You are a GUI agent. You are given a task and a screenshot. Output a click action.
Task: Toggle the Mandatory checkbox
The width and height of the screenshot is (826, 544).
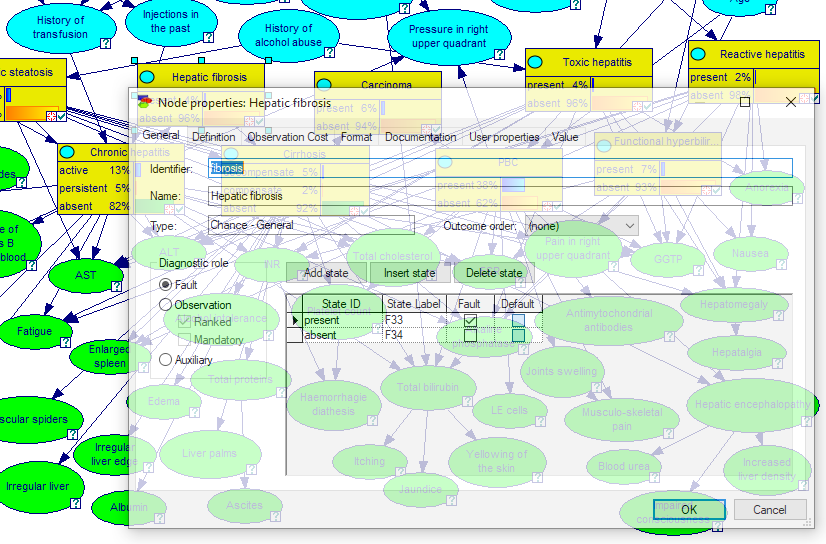tap(184, 340)
